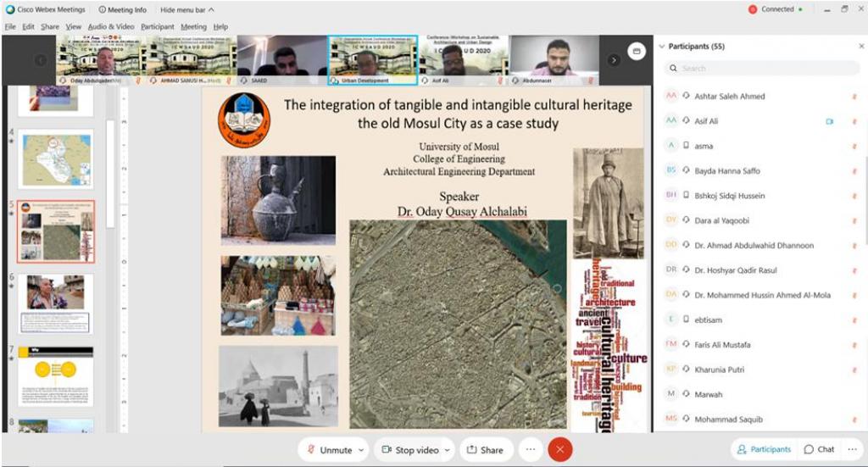868x467 pixels.
Task: Open the Participant menu
Action: [158, 26]
